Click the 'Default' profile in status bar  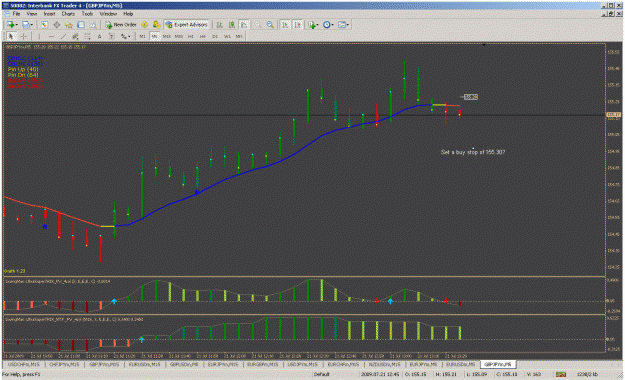coord(321,374)
